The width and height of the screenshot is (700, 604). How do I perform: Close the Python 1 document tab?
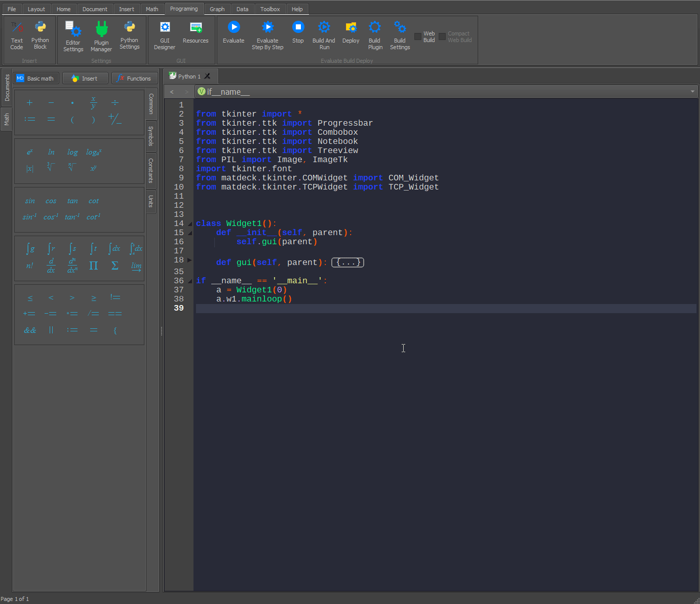207,77
